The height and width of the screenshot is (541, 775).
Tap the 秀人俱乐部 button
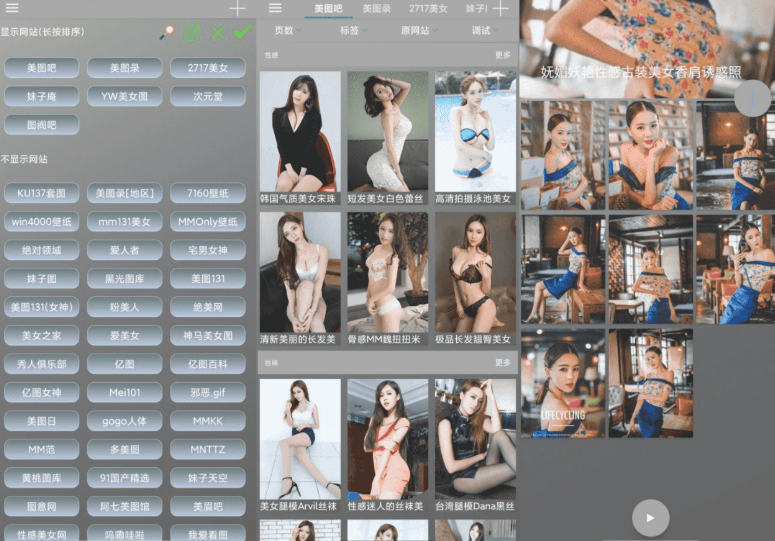coord(42,364)
